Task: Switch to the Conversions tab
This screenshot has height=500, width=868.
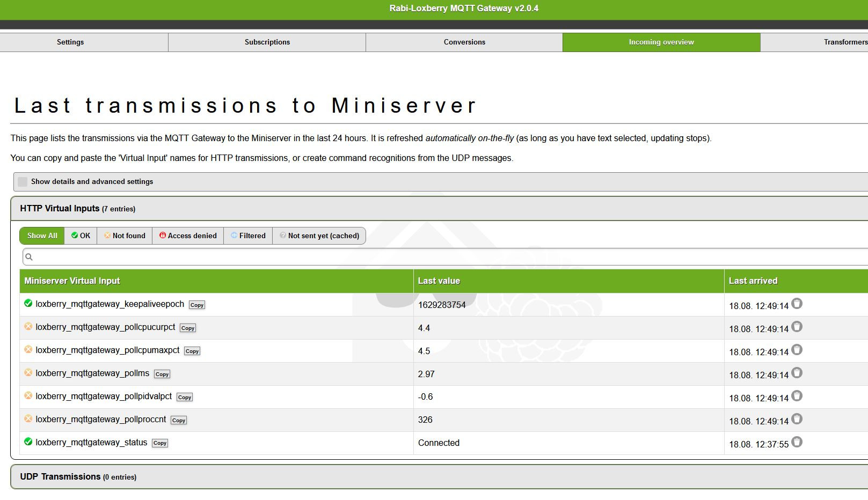Action: 464,42
